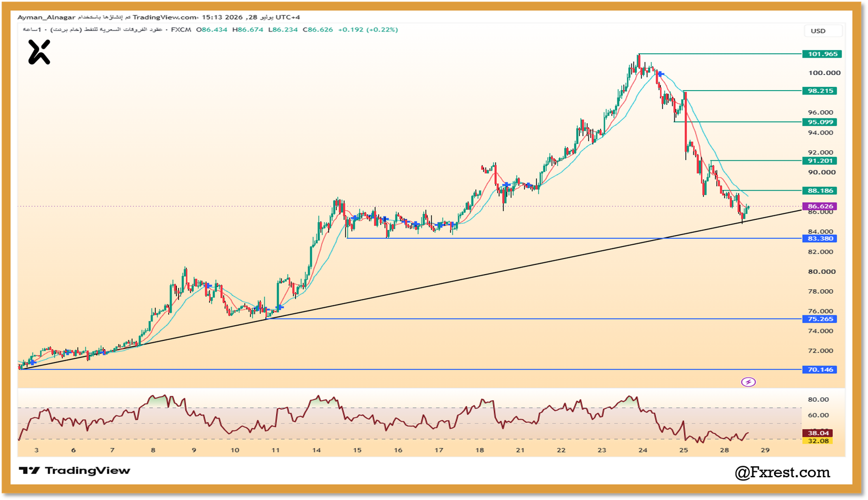
Task: Click the open value O86.434
Action: pos(212,30)
